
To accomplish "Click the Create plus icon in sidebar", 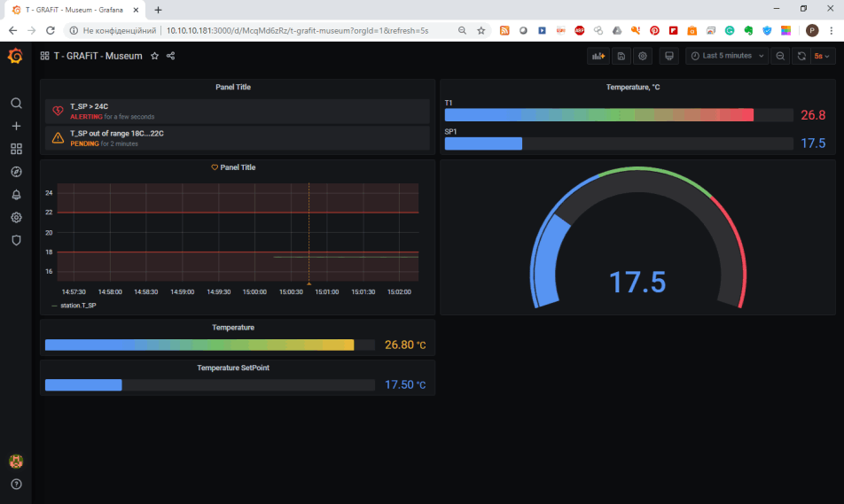I will click(x=16, y=126).
